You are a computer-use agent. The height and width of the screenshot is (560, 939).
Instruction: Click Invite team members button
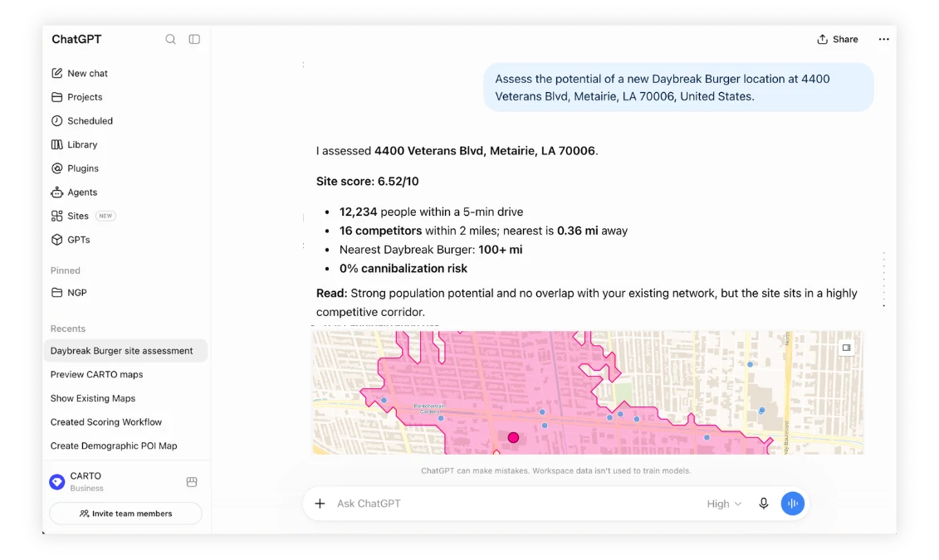point(125,514)
